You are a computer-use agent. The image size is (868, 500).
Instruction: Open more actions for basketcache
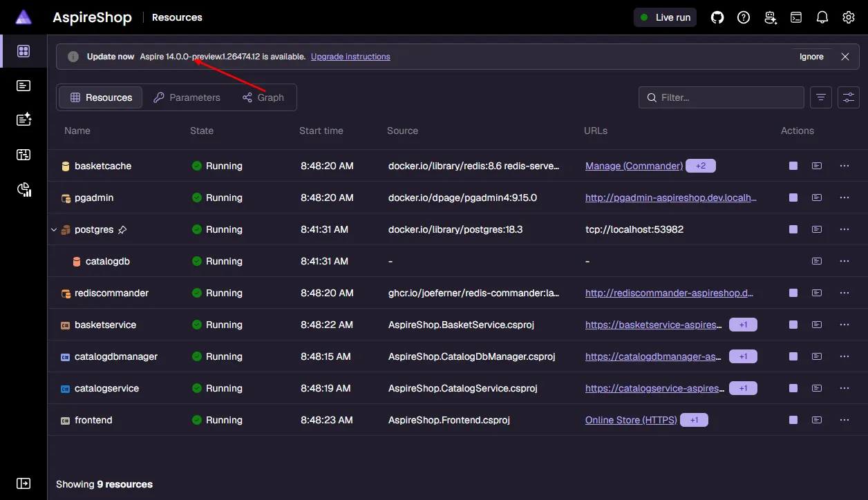[844, 166]
